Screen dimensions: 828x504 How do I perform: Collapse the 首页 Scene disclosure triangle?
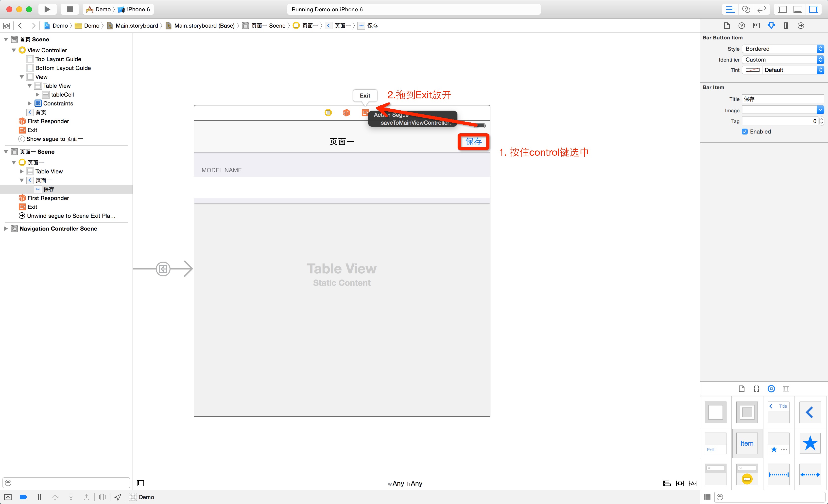(x=6, y=39)
